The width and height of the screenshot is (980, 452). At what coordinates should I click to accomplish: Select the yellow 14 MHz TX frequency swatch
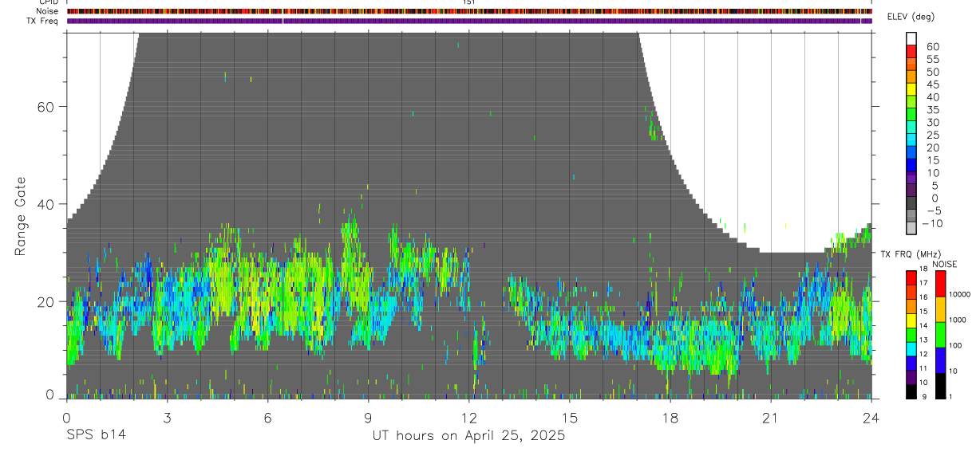click(911, 321)
